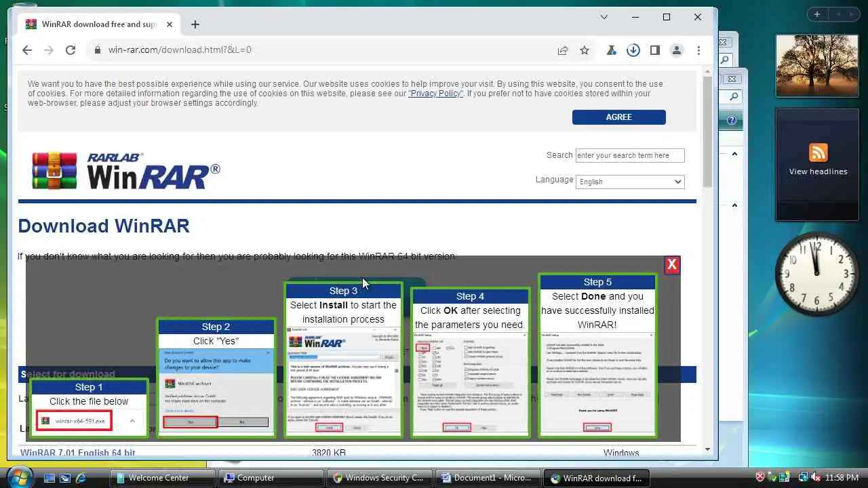Click the page scrollbar down arrow
Viewport: 868px width, 488px height.
click(x=707, y=449)
